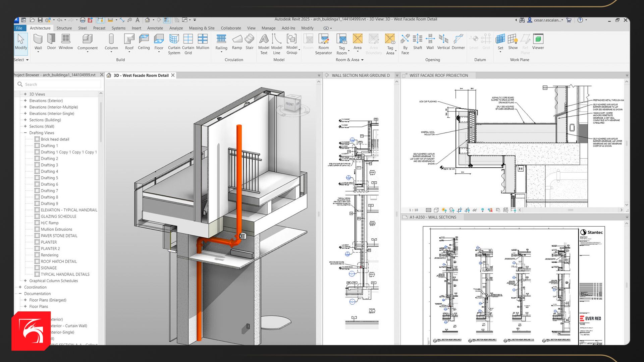Open the GLAZING SCHEDULE drafting view
Image resolution: width=644 pixels, height=362 pixels.
[58, 217]
